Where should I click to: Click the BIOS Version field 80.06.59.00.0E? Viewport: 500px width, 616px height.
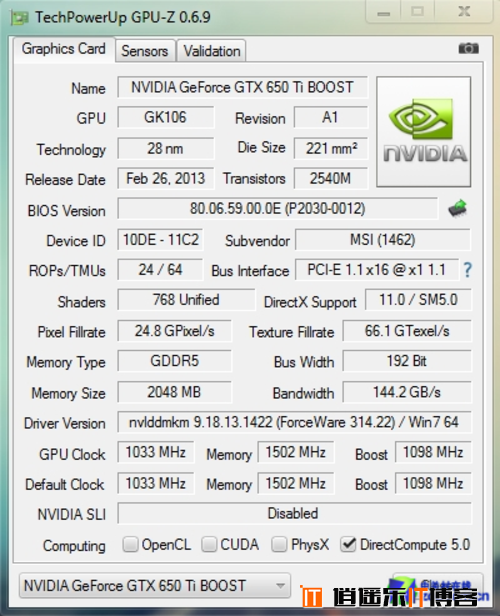coord(278,209)
